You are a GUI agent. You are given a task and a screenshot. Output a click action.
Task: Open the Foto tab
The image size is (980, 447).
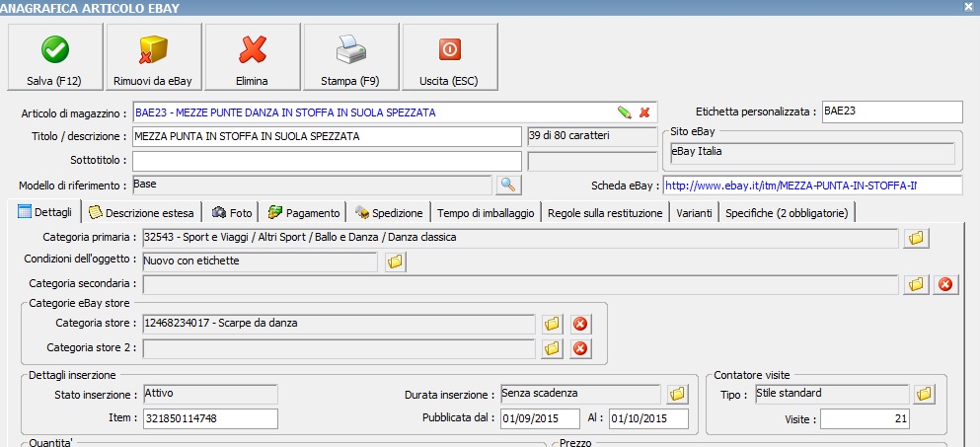(233, 213)
